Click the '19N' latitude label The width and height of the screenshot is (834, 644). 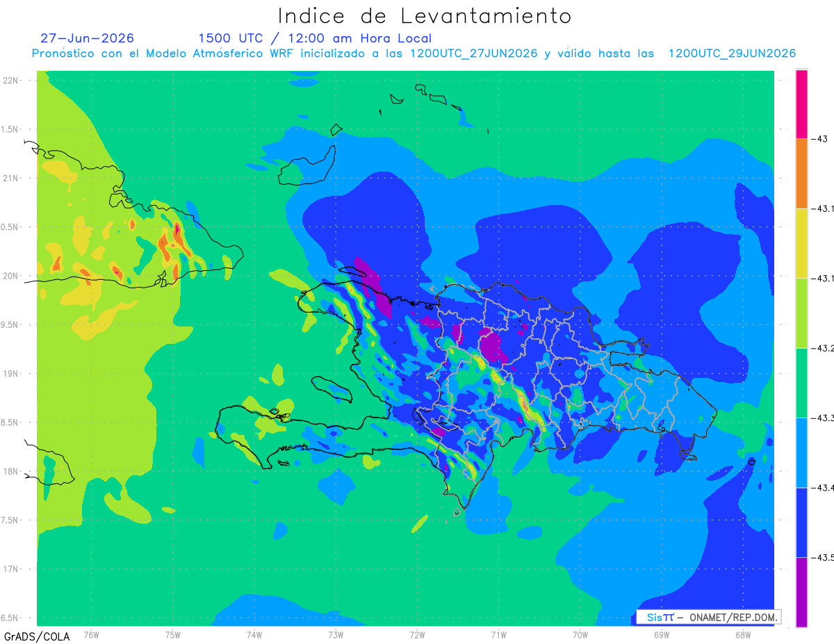point(12,373)
